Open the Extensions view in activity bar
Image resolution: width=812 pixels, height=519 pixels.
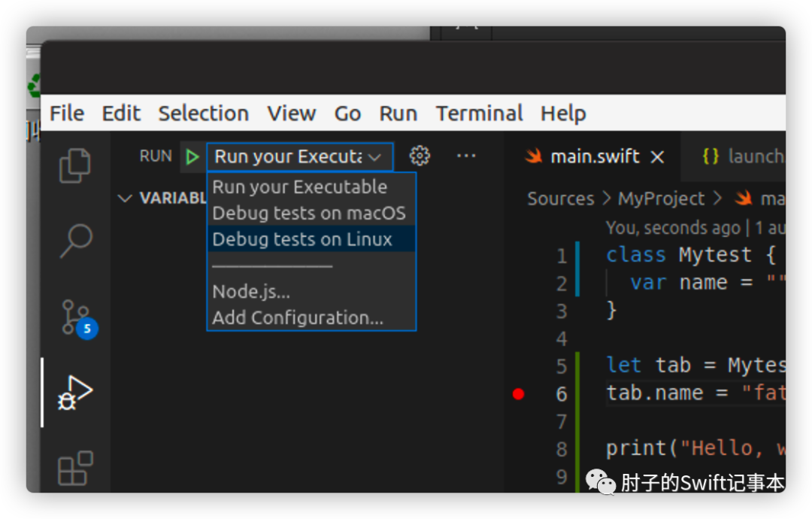75,468
